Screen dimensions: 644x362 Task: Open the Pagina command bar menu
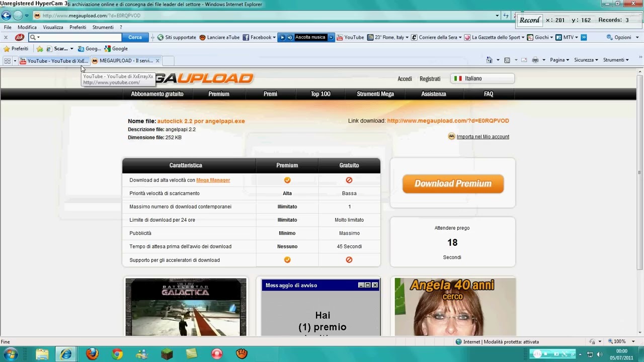pyautogui.click(x=559, y=60)
